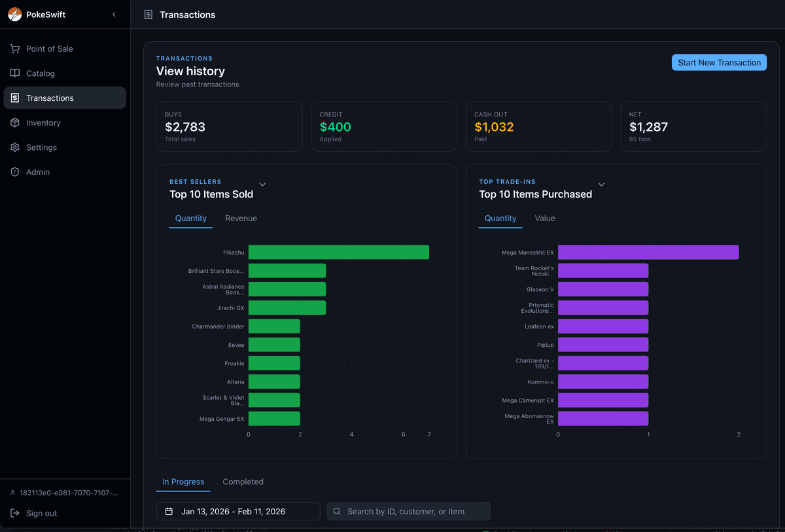Image resolution: width=785 pixels, height=532 pixels.
Task: Switch Best Sellers chart to Revenue
Action: 241,218
